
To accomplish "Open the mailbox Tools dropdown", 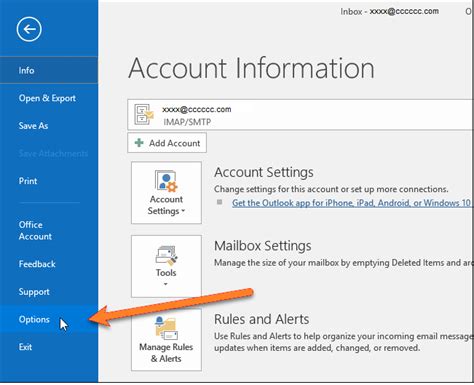I will click(166, 266).
